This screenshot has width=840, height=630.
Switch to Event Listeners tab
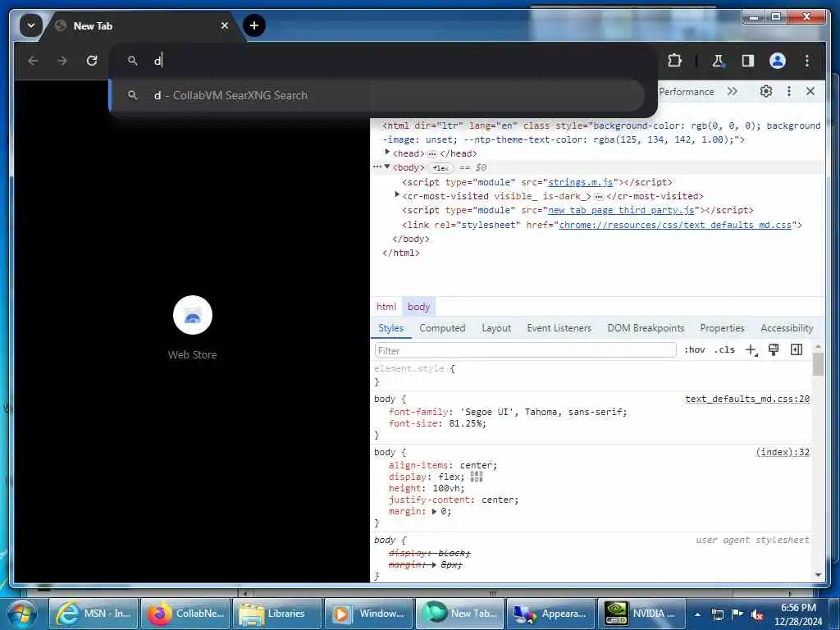point(559,328)
